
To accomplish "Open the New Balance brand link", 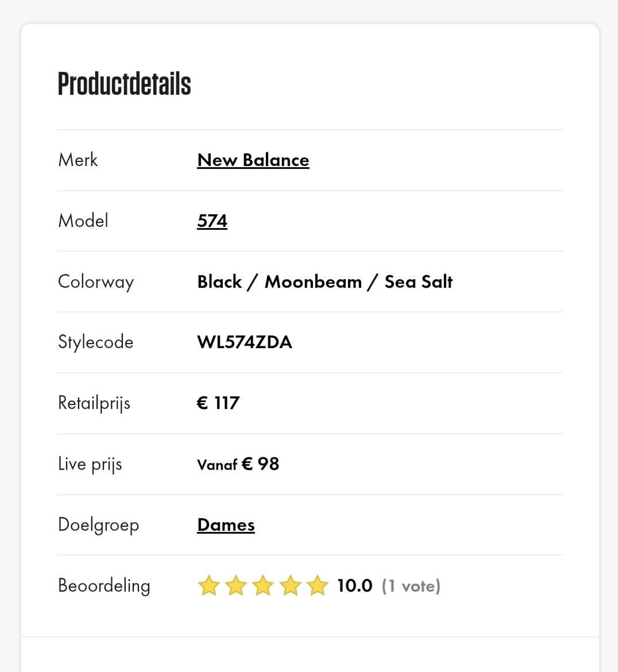I will [253, 160].
